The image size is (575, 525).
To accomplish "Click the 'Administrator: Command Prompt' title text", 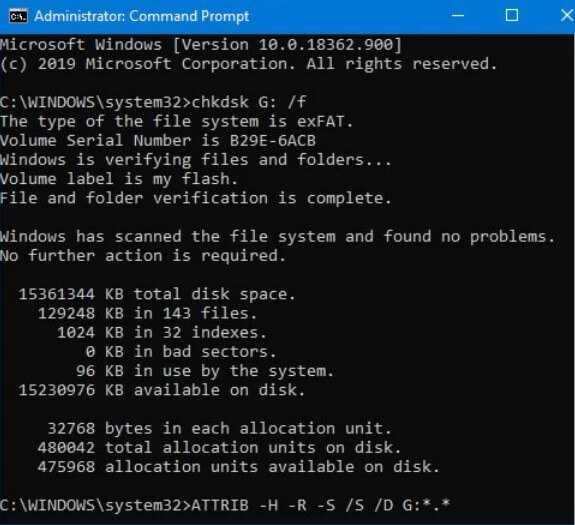I will pos(142,16).
